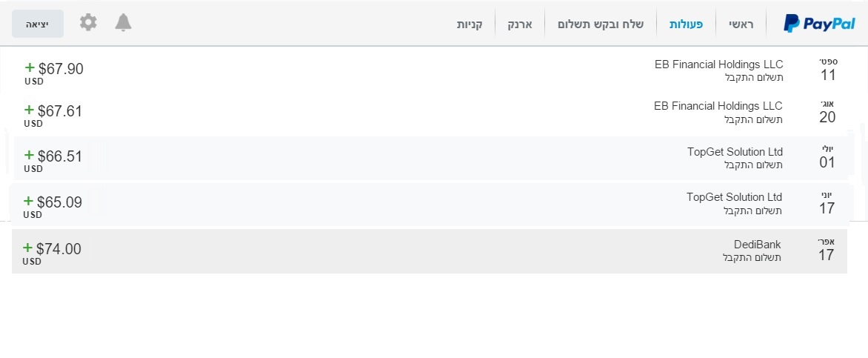Open the settings gear icon

(x=88, y=23)
